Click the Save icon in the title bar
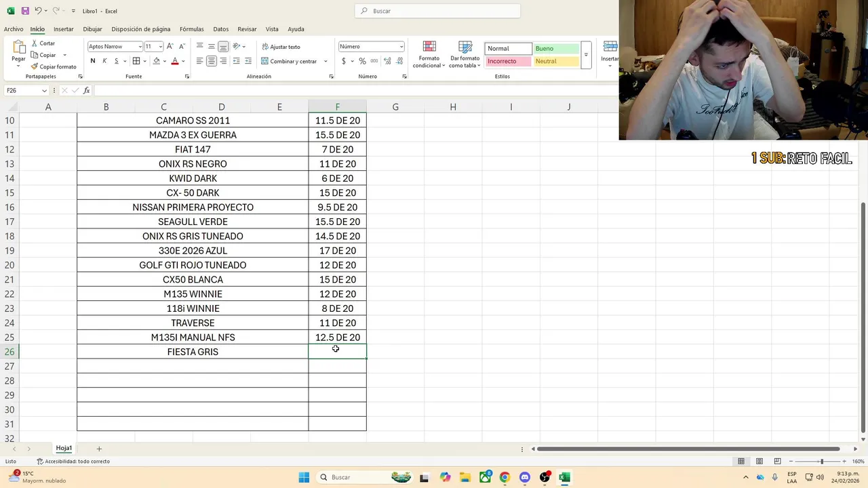868x488 pixels. (x=25, y=11)
